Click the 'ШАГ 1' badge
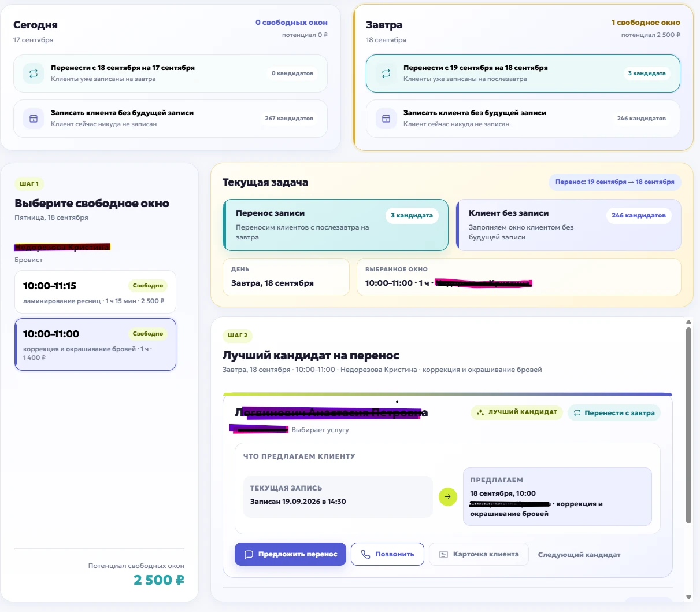The height and width of the screenshot is (612, 700). 29,184
